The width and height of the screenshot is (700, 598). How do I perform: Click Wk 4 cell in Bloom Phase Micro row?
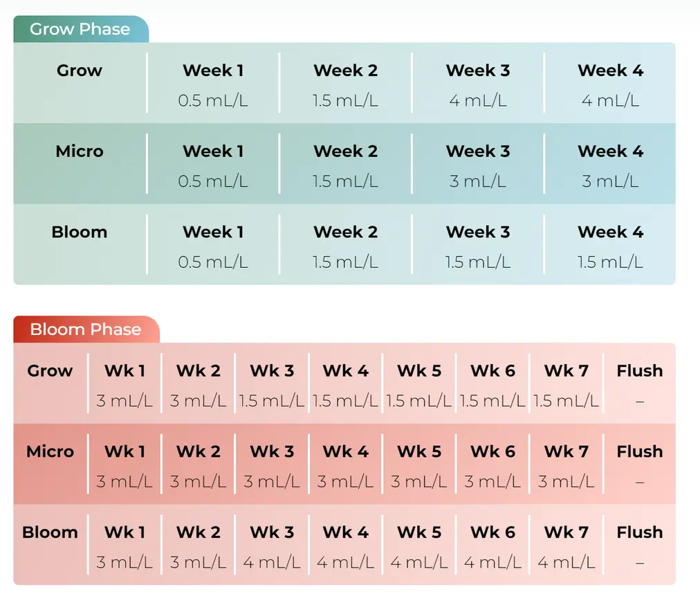coord(346,466)
